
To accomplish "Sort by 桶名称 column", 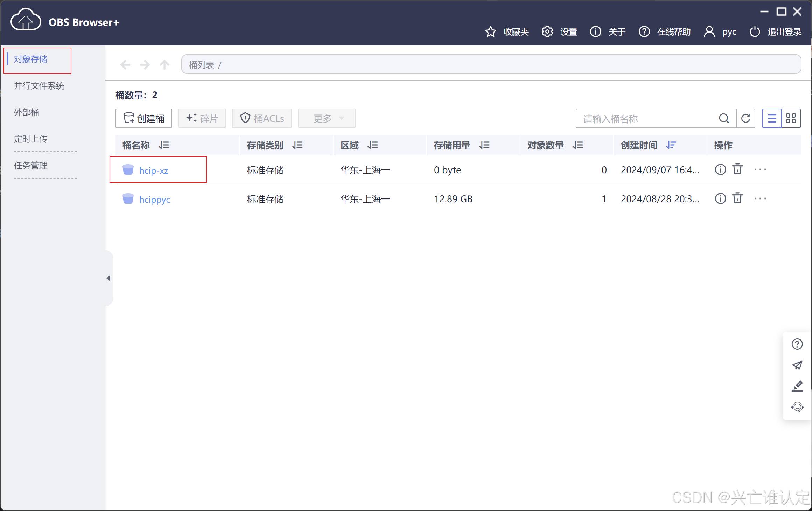I will click(x=164, y=145).
